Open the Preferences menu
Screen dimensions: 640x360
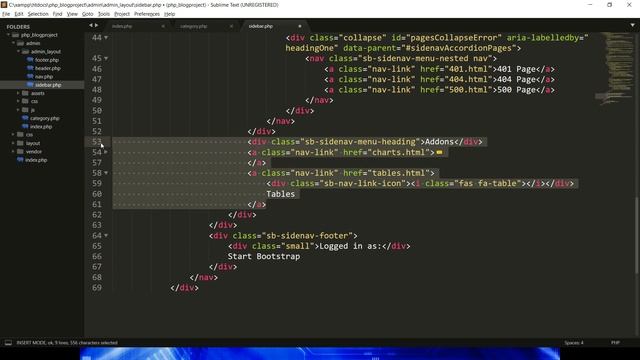pos(147,14)
